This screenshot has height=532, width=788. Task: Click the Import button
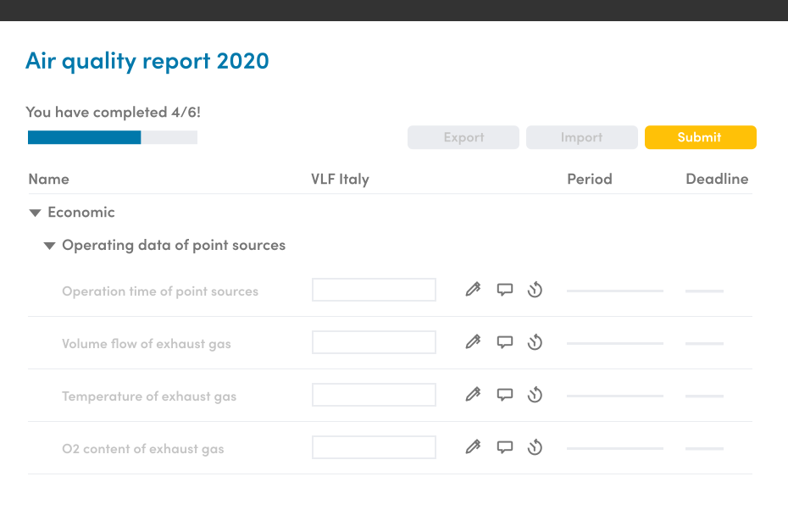(x=581, y=137)
